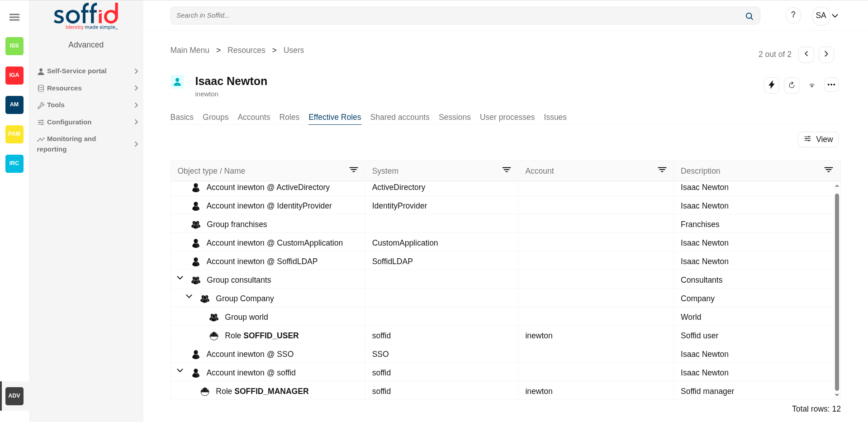The height and width of the screenshot is (422, 868).
Task: Select Account inewton @ ActiveDirectory row
Action: click(503, 187)
